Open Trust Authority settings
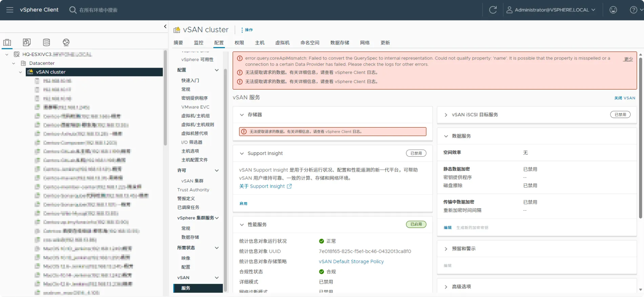This screenshot has width=644, height=297. tap(193, 190)
